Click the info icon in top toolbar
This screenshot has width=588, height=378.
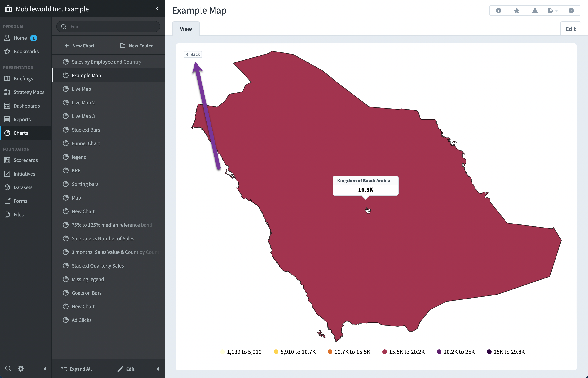click(x=498, y=11)
